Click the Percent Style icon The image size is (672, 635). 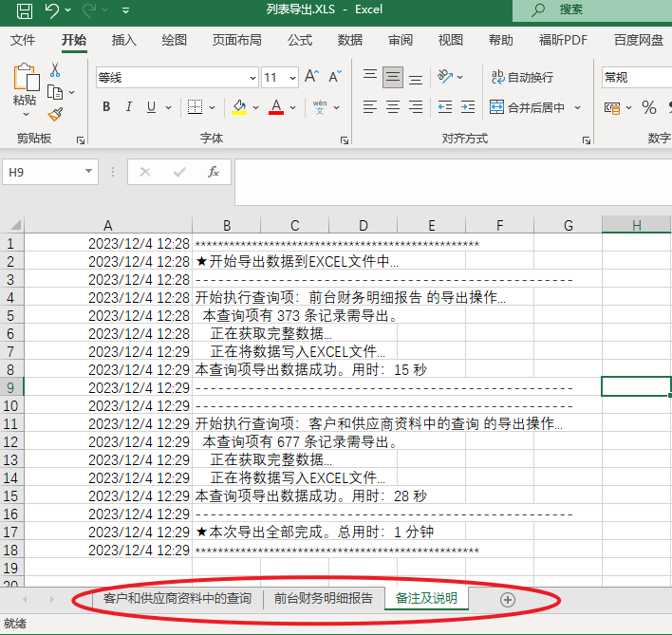649,107
